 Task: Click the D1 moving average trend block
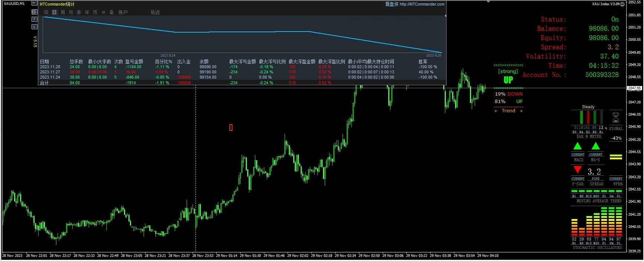click(619, 191)
